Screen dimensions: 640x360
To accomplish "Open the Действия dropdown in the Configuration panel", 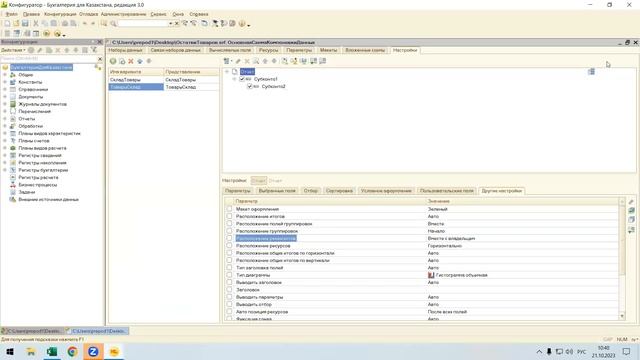I will pyautogui.click(x=13, y=50).
